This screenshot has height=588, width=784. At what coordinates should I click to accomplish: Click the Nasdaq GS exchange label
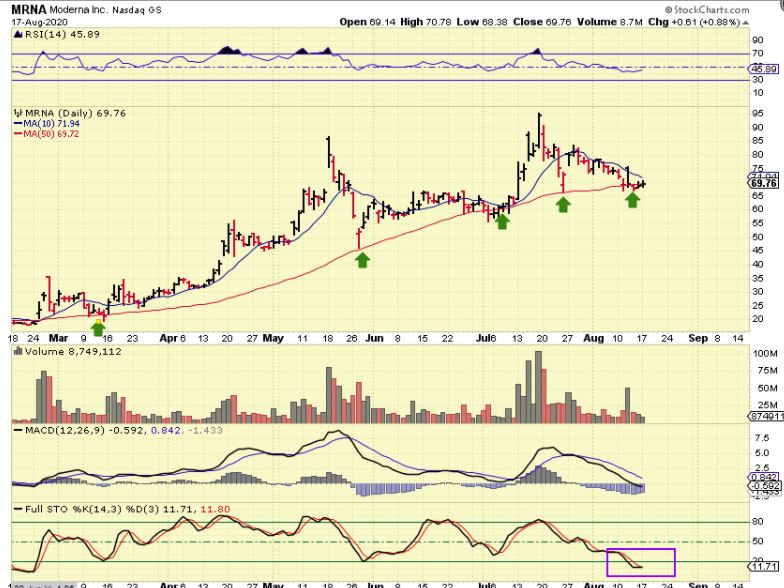tap(136, 10)
